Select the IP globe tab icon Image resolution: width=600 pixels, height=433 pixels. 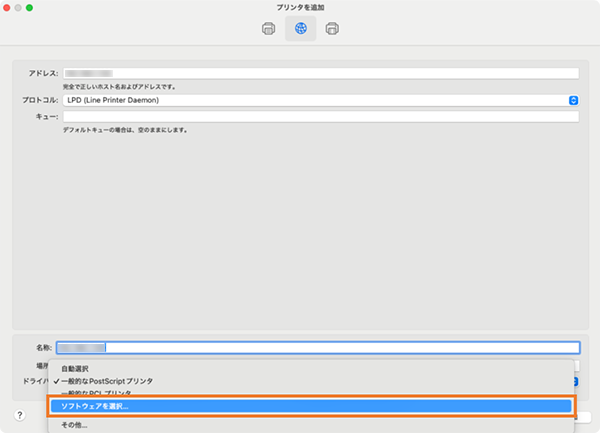click(301, 29)
